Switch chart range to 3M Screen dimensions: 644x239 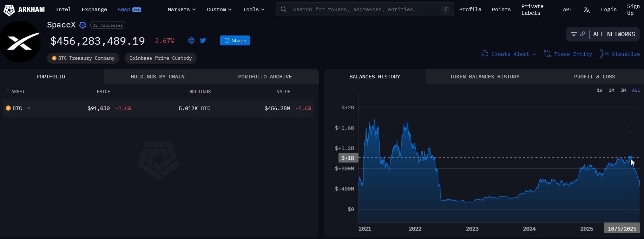pyautogui.click(x=623, y=90)
